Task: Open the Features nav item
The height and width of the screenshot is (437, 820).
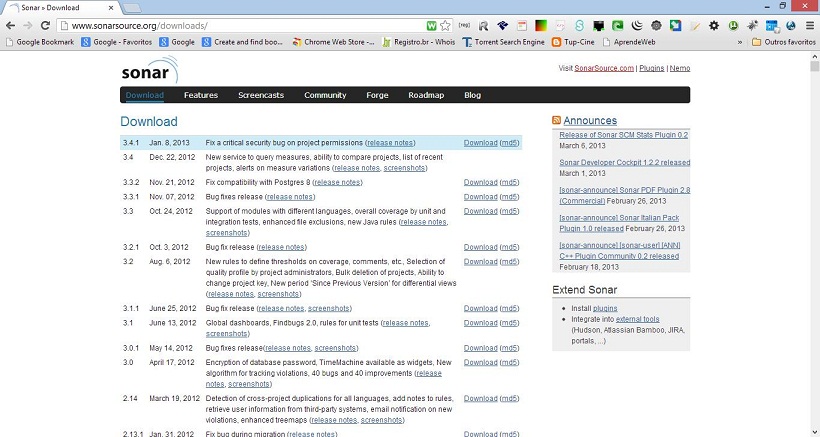Action: tap(201, 95)
